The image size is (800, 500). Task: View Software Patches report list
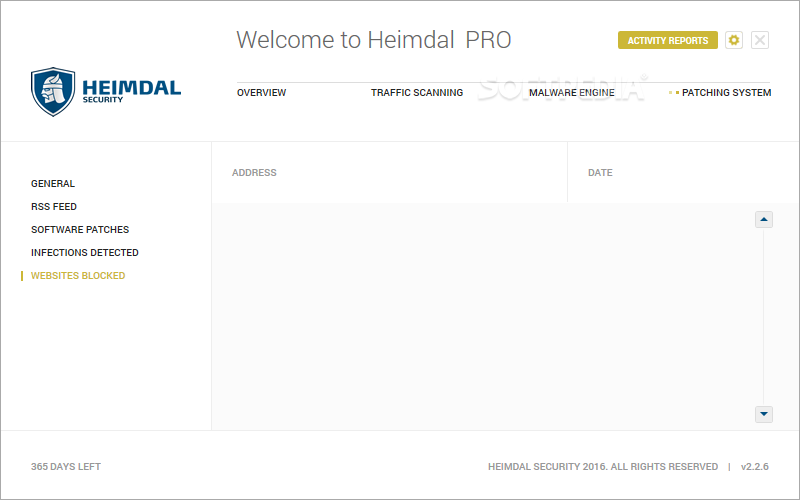click(x=80, y=230)
